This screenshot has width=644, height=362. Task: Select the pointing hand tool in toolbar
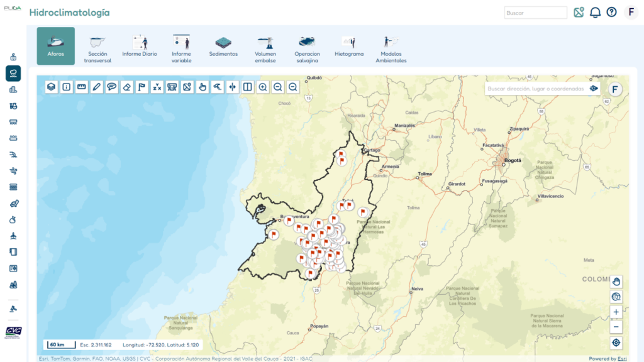tap(203, 87)
